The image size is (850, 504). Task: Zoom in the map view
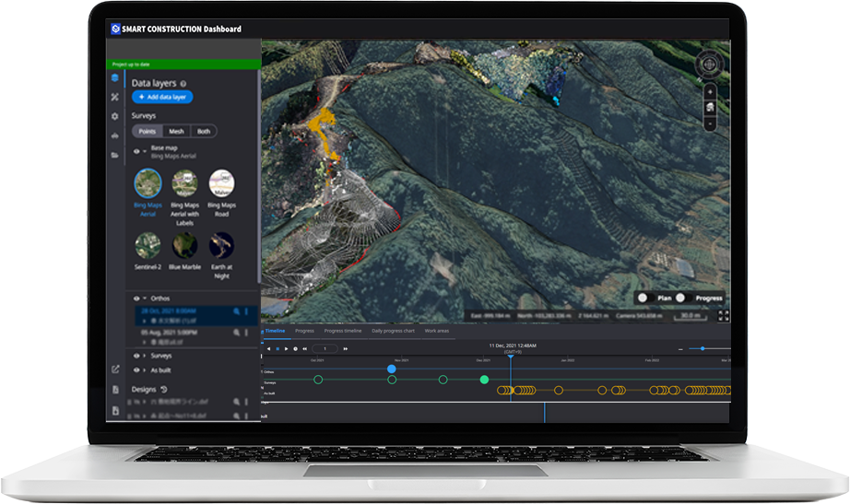[x=710, y=91]
